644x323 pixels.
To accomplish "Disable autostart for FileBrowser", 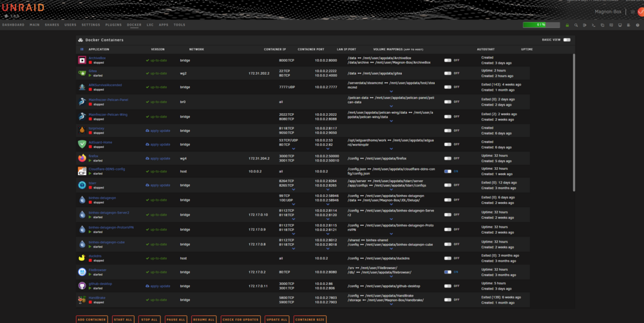I will click(x=448, y=272).
